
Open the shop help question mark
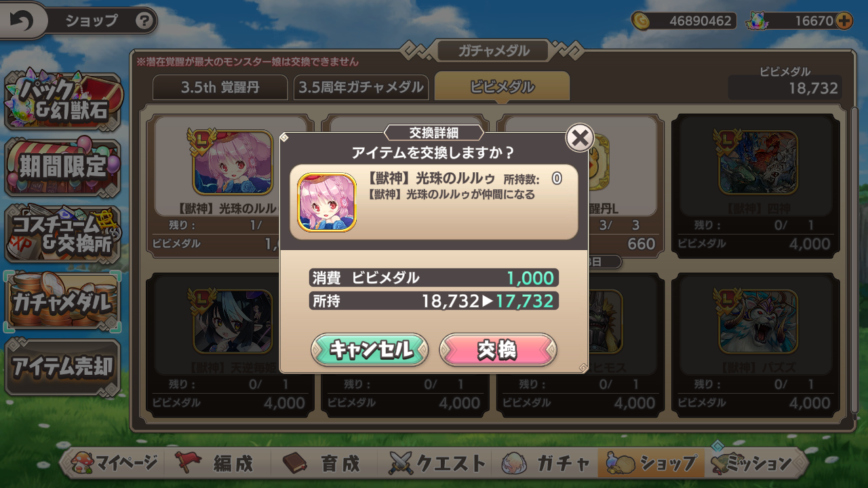[x=144, y=21]
